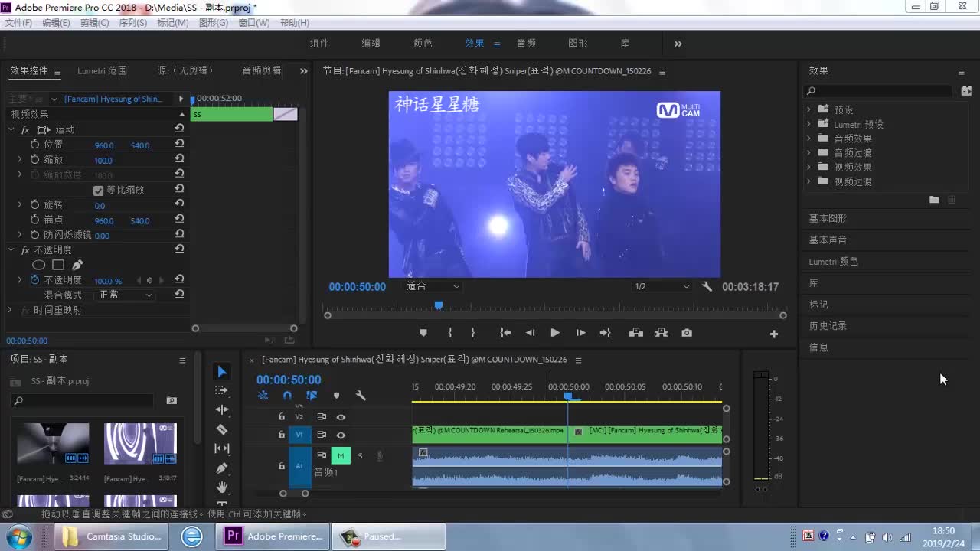The height and width of the screenshot is (551, 980).
Task: Go to In point
Action: 505,333
